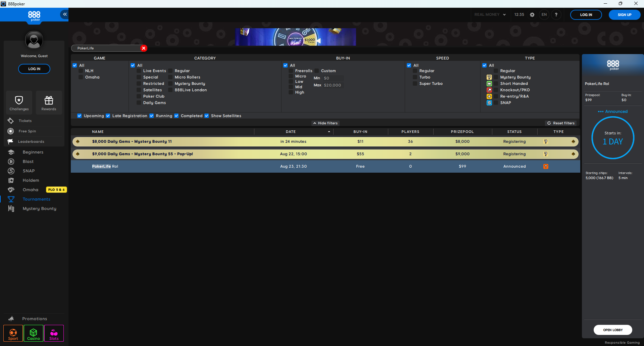The image size is (644, 346).
Task: Sort tournaments by Prizepool column
Action: tap(462, 132)
